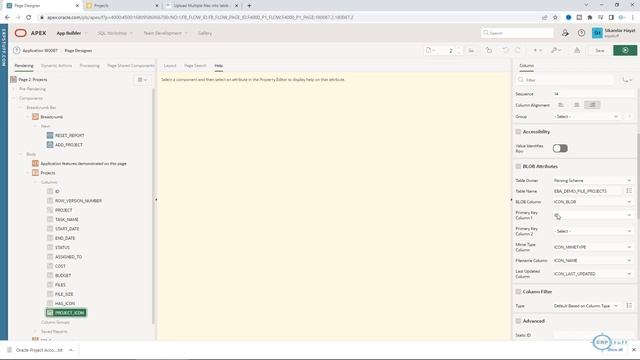Open the Table Owner dropdown
Screen dimensions: 640x360
point(593,180)
